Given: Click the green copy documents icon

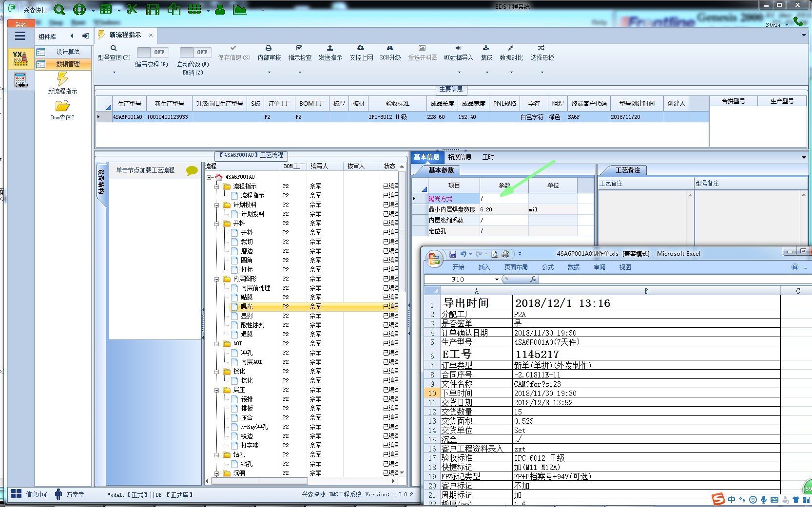Looking at the screenshot, I should tap(174, 9).
